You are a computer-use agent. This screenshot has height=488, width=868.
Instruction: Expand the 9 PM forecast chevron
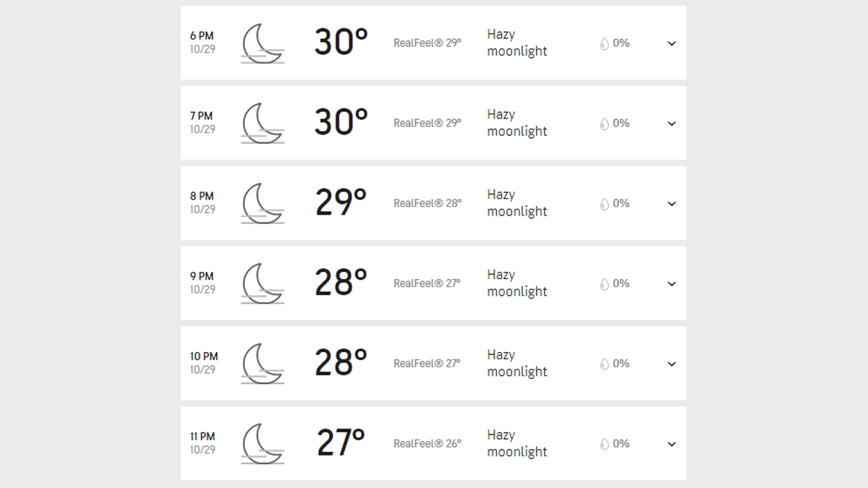coord(671,284)
